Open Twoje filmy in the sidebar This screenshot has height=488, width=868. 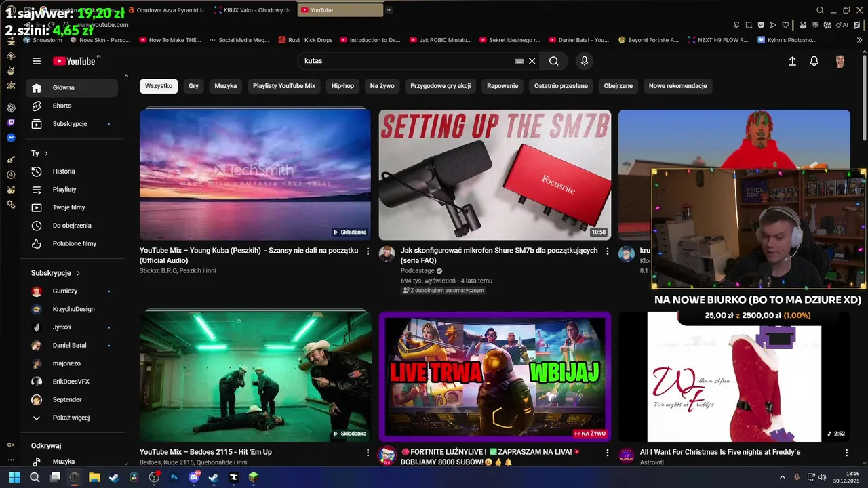pos(72,207)
